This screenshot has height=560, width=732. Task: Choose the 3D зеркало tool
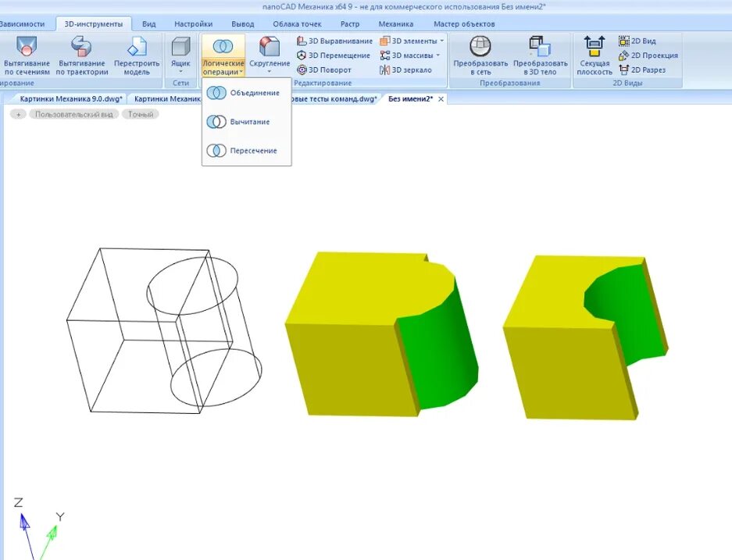click(405, 70)
